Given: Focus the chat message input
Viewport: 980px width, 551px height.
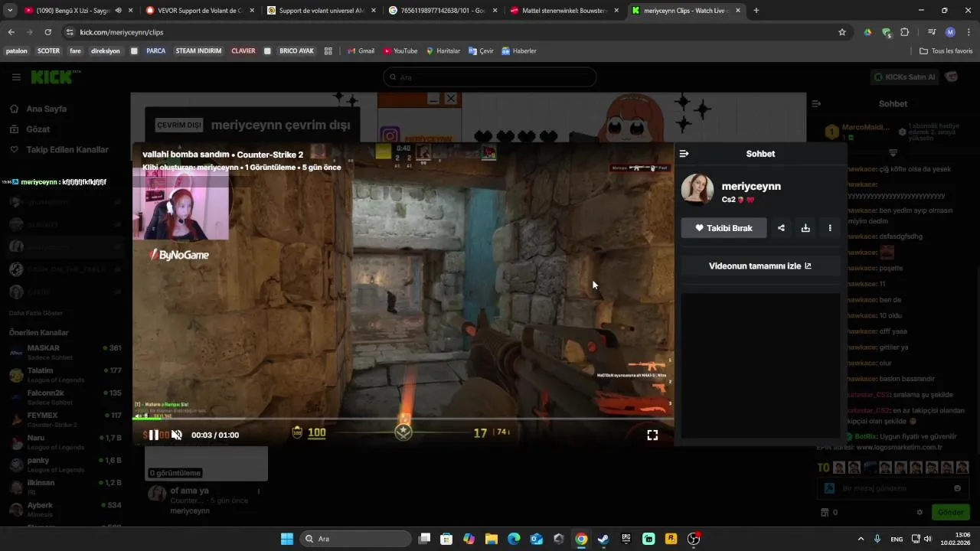Looking at the screenshot, I should [x=892, y=488].
